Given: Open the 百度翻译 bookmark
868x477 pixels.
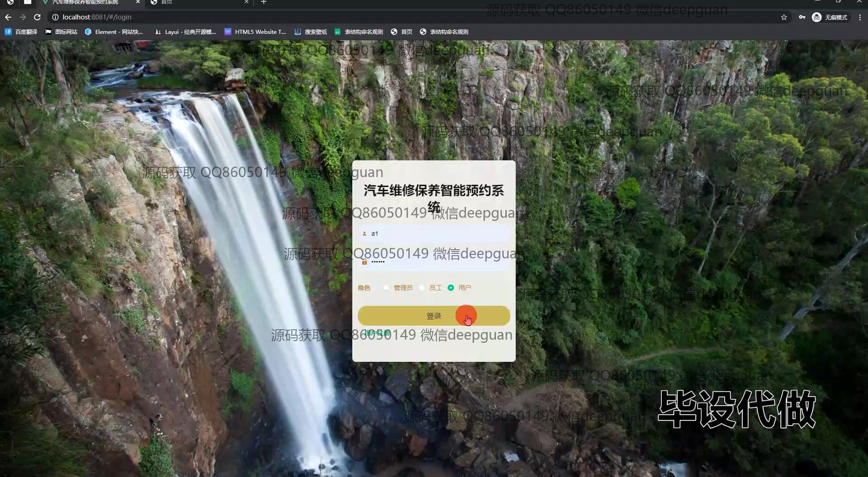Looking at the screenshot, I should [21, 32].
